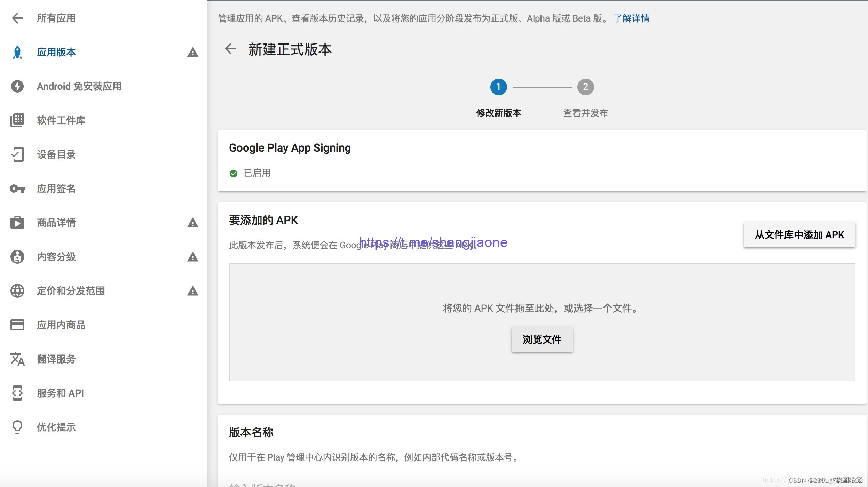Open the 应用内商品 menu item
This screenshot has width=868, height=487.
pos(61,325)
